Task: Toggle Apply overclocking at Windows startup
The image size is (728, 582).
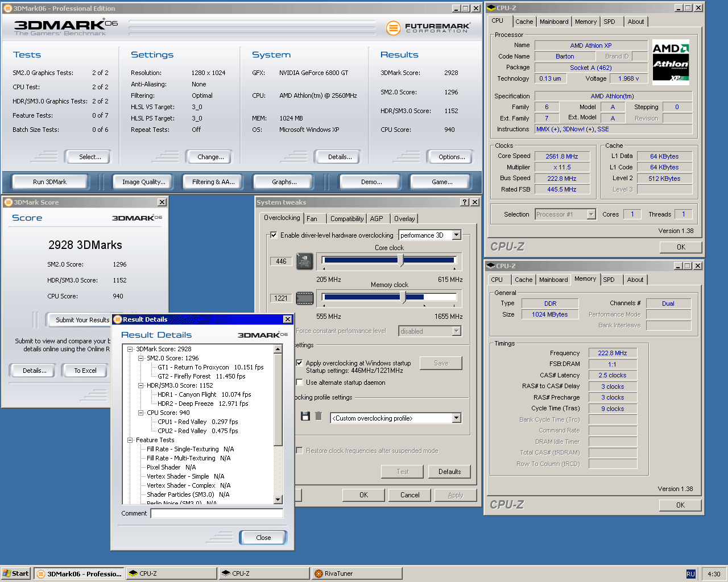Action: pyautogui.click(x=299, y=363)
